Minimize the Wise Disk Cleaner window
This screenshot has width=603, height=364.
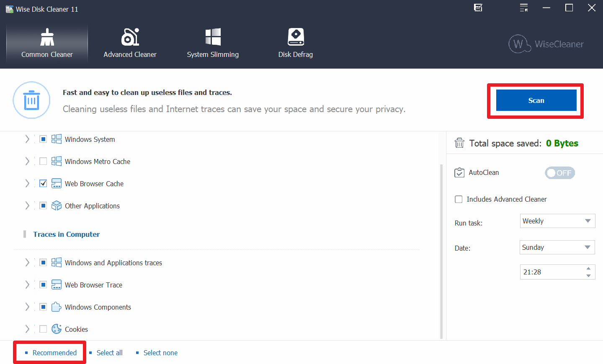point(546,8)
